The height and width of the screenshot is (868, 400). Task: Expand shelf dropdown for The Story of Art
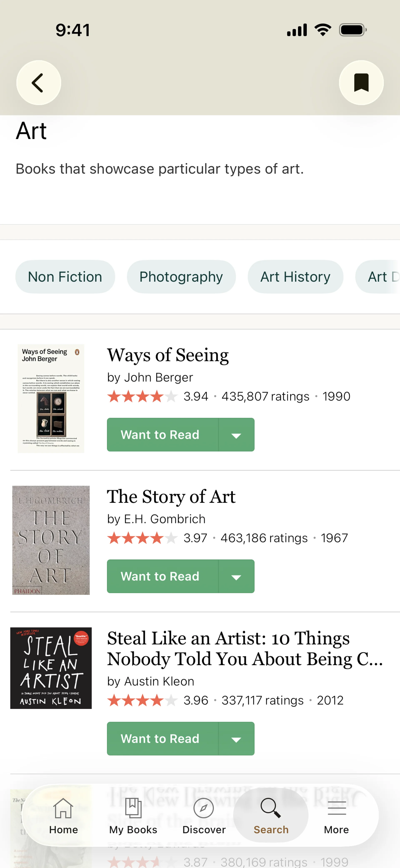coord(236,576)
